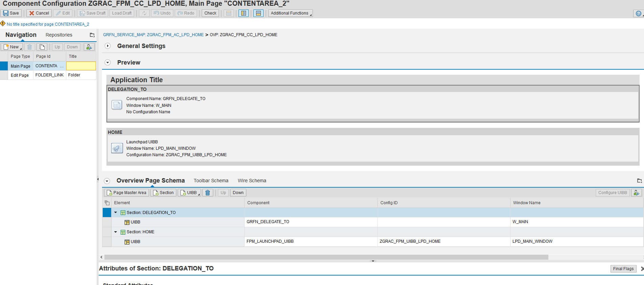Open the GRFN_SERVICE_MAP breadcrumb link
This screenshot has height=285, width=644.
(153, 35)
